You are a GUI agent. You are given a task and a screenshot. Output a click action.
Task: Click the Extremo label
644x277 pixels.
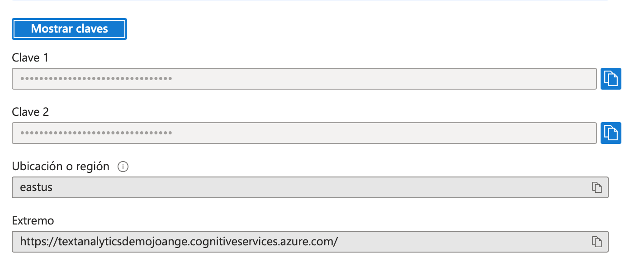pos(33,221)
